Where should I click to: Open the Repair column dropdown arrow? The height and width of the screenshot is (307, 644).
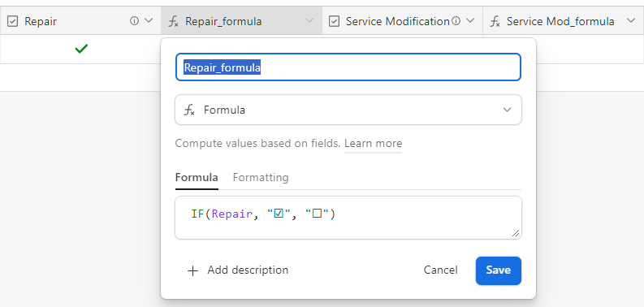149,21
